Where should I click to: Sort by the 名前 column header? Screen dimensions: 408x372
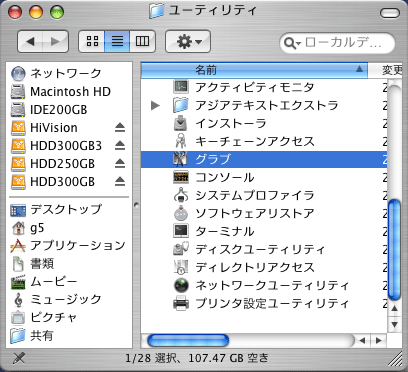254,70
